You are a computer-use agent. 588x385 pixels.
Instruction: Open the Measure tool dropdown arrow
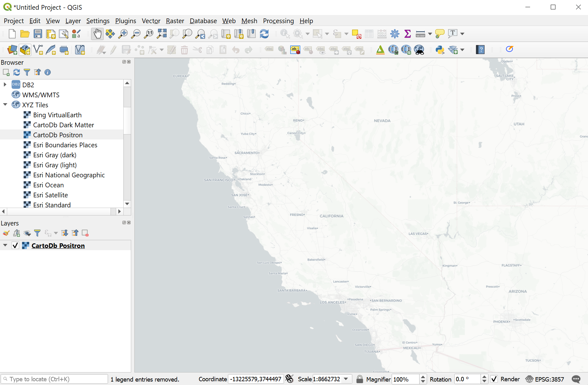click(430, 34)
